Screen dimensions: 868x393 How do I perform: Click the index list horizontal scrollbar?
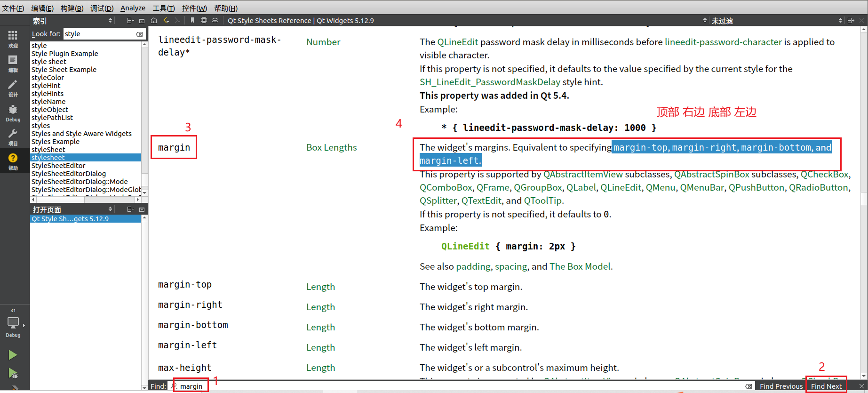[86, 200]
